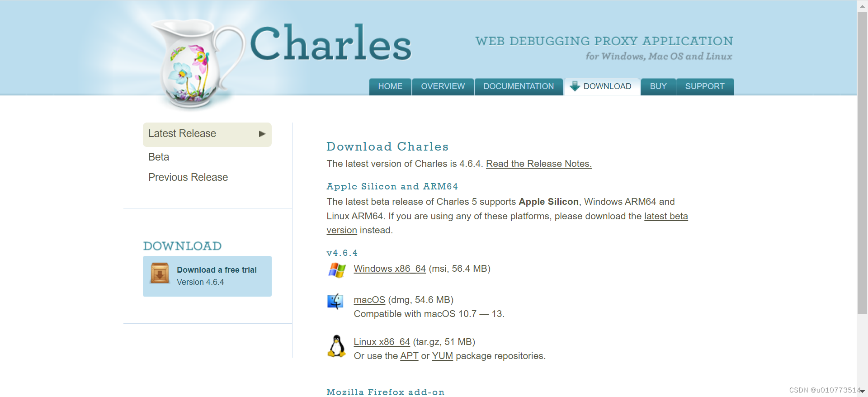The height and width of the screenshot is (397, 868).
Task: Open the YUM repository link
Action: point(443,356)
